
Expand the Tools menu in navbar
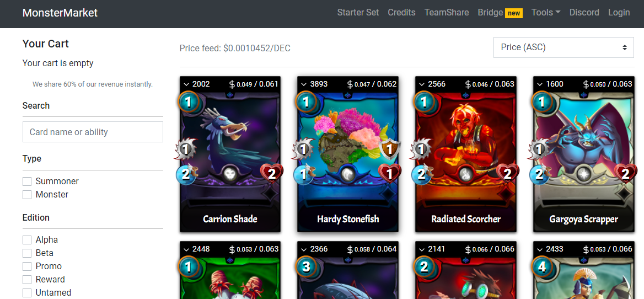(x=545, y=12)
